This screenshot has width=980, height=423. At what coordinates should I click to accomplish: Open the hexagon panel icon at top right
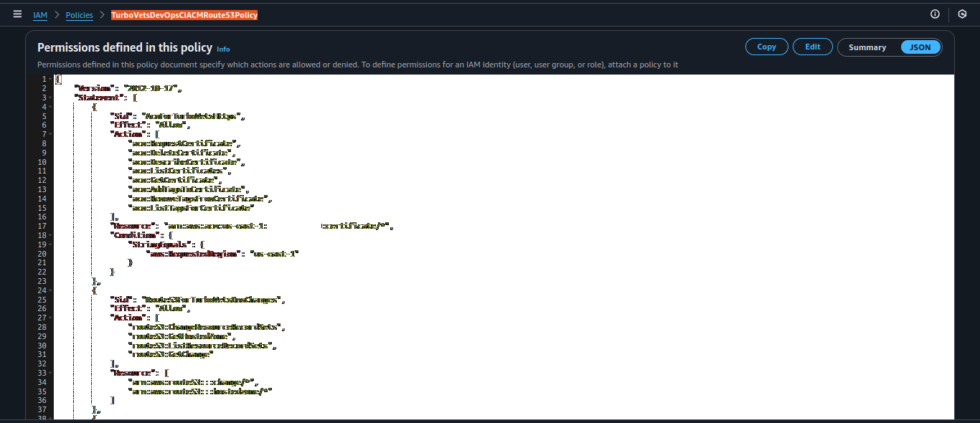[x=962, y=14]
